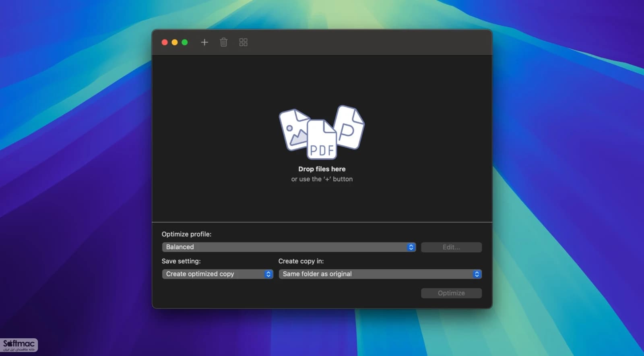This screenshot has width=644, height=356.
Task: Open the Create copy in dropdown
Action: (380, 274)
